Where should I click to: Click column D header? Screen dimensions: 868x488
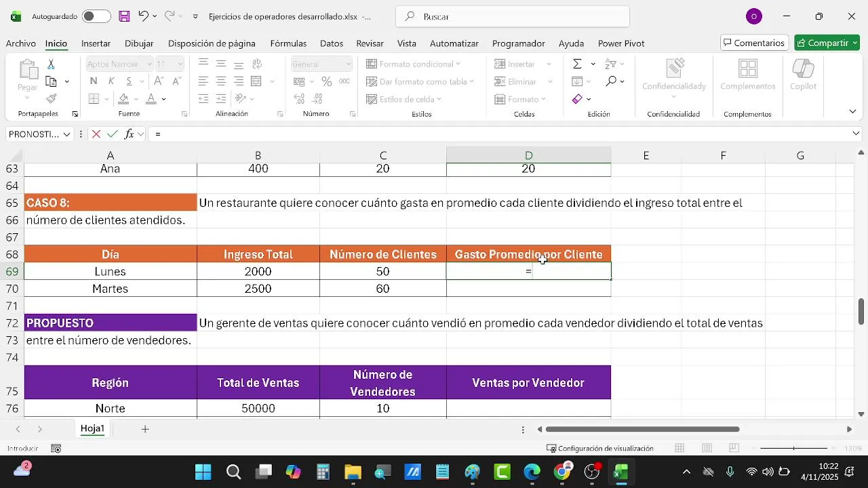[x=528, y=155]
